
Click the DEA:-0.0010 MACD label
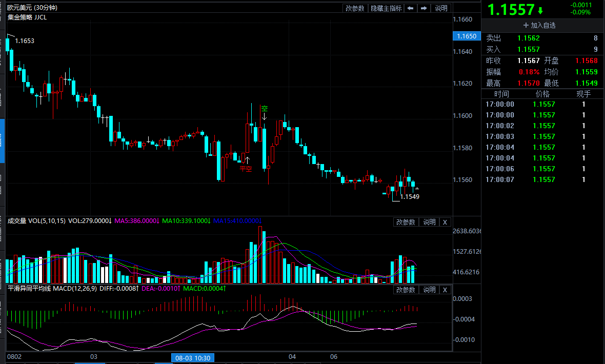click(161, 288)
